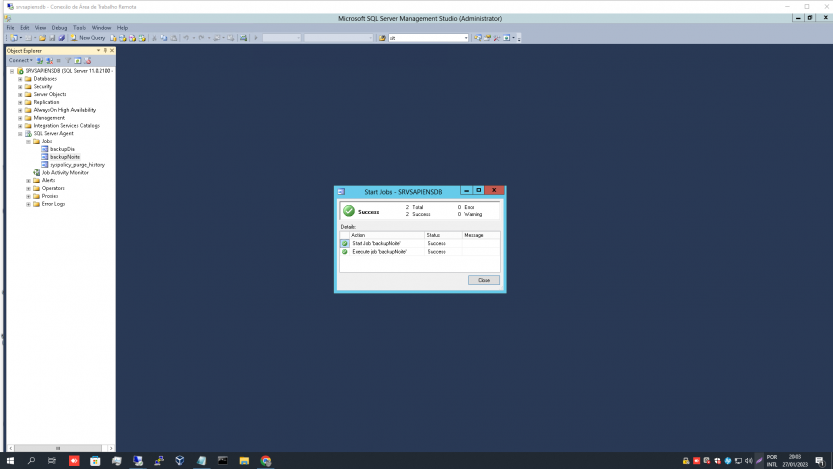Expand the AlwaysOn High Availability folder
Screen dimensions: 833x469
coord(20,110)
